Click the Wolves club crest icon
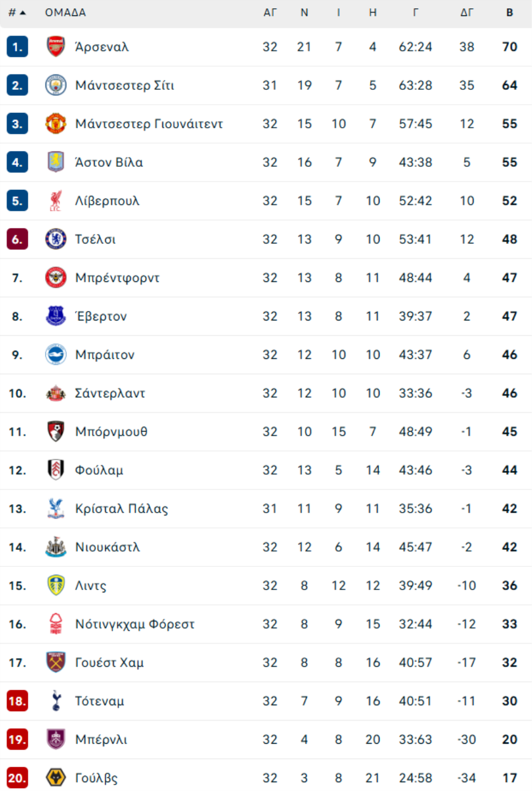Viewport: 532px width, 791px height. (56, 778)
